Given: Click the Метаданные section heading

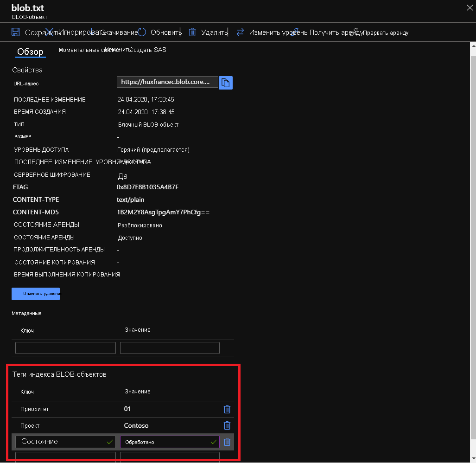Looking at the screenshot, I should [x=26, y=313].
